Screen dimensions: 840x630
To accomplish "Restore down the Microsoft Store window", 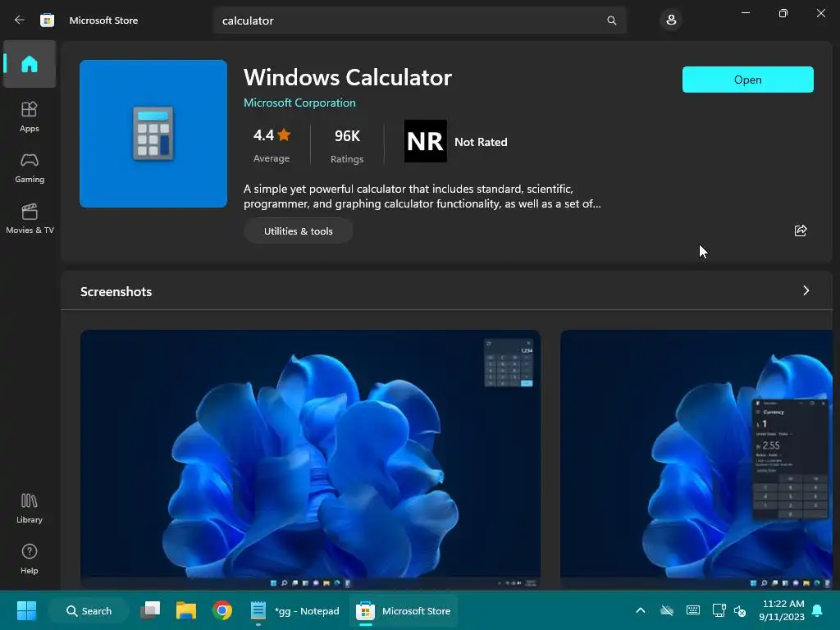I will 783,13.
